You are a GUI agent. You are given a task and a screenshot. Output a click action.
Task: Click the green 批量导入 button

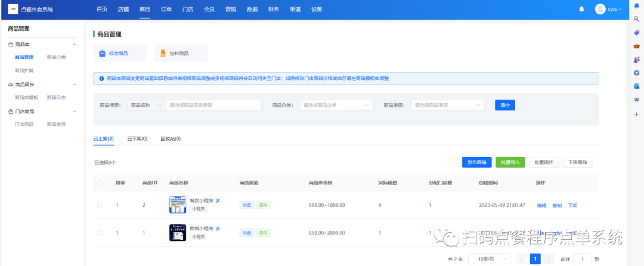(x=510, y=162)
